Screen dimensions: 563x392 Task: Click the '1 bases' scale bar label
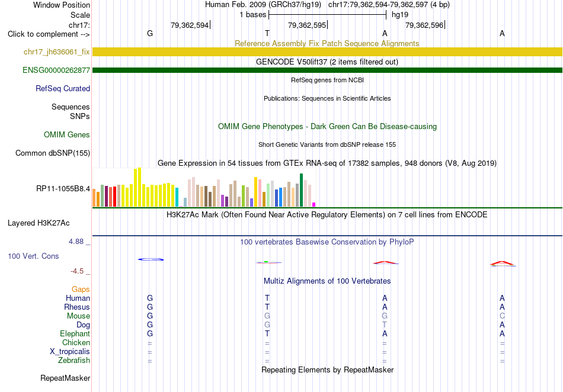click(253, 15)
